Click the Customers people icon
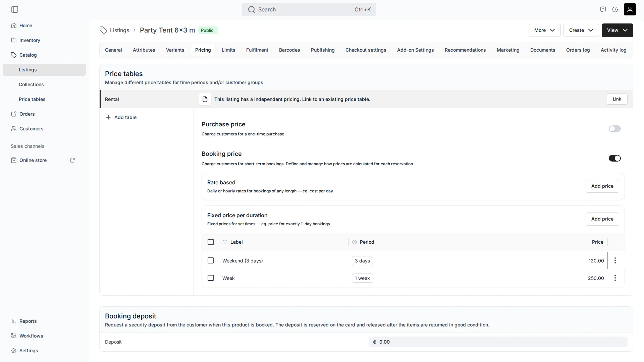Screen dimensions: 644x362 [14, 129]
